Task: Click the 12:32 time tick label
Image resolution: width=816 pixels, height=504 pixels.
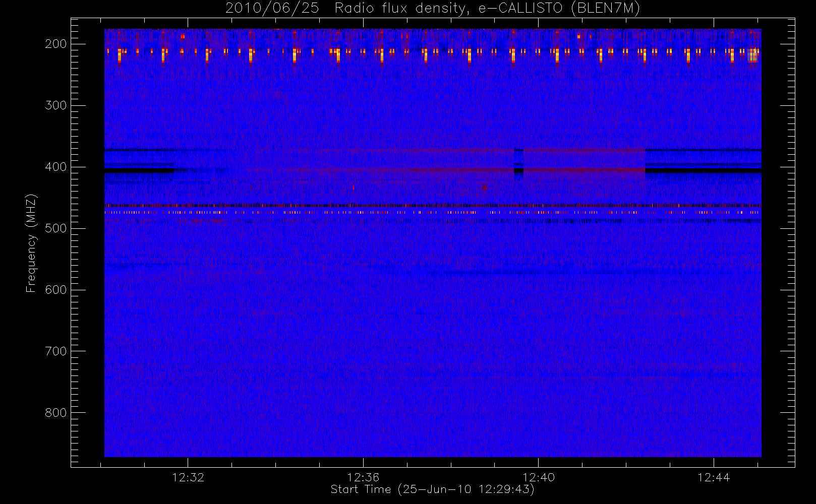Action: click(188, 477)
